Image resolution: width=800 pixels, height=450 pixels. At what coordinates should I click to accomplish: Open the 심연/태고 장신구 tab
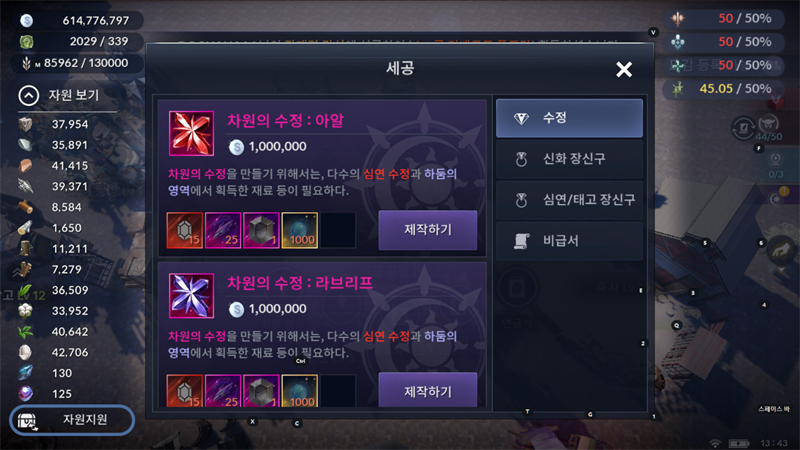coord(569,199)
